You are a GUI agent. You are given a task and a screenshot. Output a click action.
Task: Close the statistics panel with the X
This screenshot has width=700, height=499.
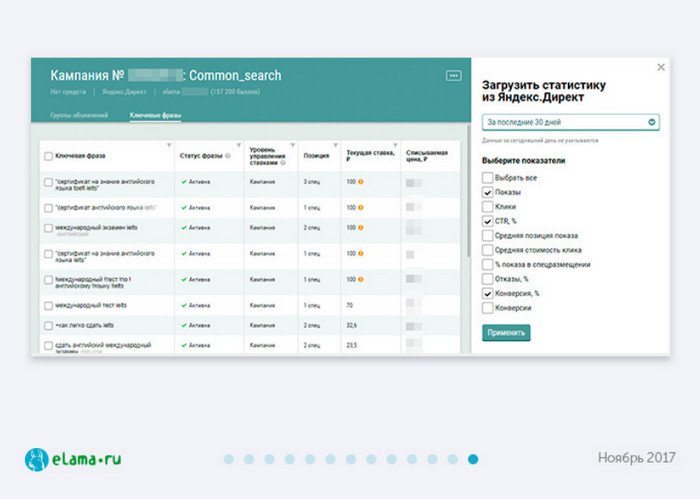(661, 67)
